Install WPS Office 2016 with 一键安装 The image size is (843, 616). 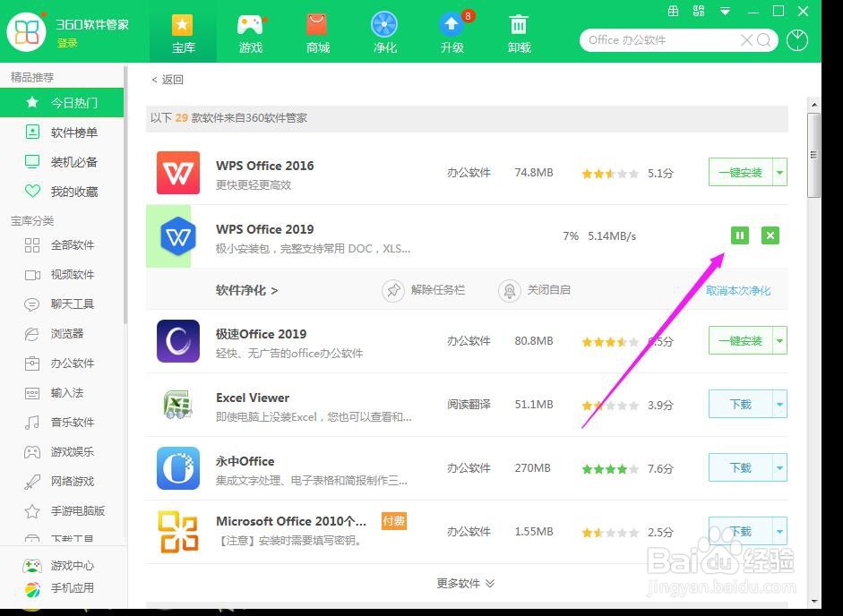point(741,172)
